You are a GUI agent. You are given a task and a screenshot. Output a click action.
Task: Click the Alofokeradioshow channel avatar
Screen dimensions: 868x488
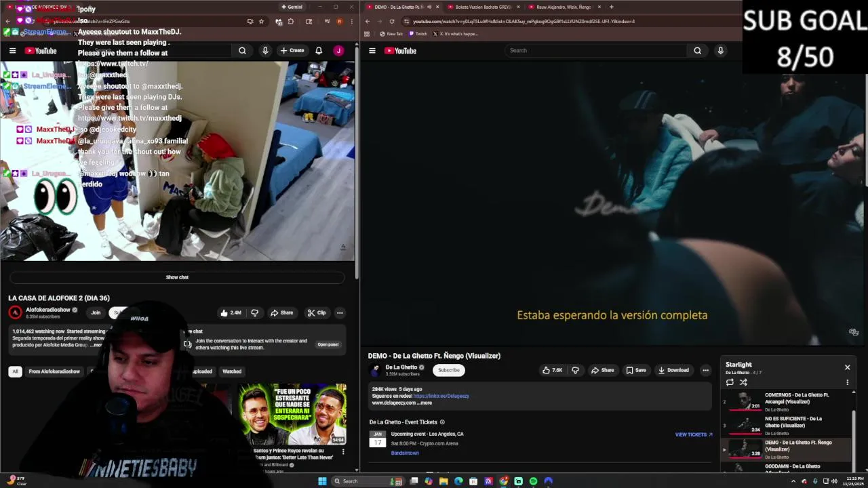click(15, 312)
